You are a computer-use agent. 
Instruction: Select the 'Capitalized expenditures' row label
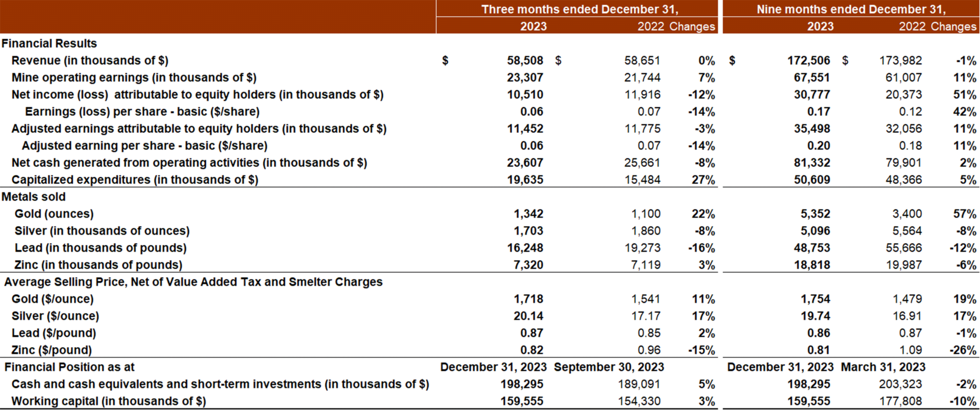[x=135, y=180]
